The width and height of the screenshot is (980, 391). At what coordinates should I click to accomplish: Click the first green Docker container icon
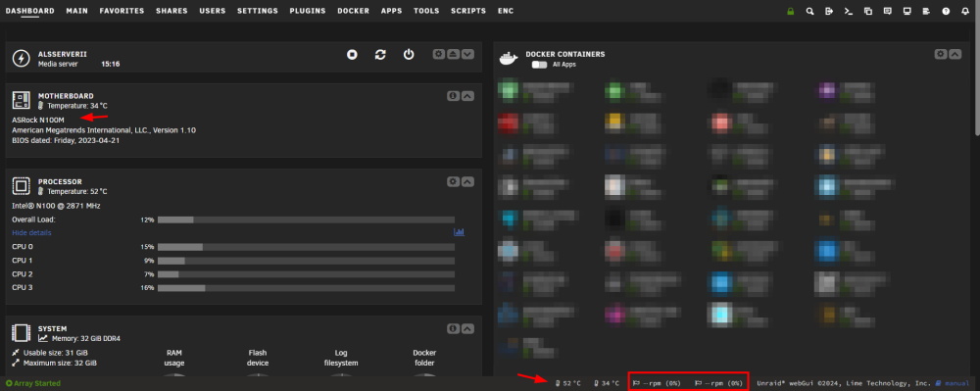508,91
